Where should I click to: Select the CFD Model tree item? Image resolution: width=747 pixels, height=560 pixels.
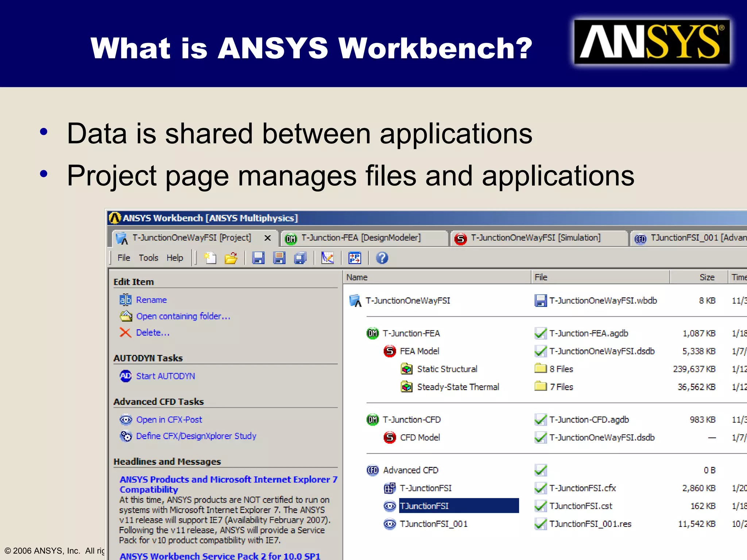420,437
